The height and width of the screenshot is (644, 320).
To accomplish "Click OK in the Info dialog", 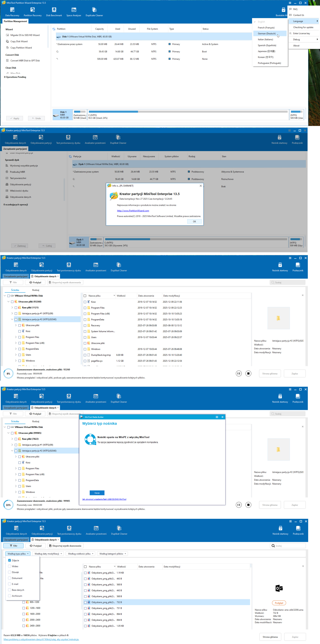I will (194, 222).
